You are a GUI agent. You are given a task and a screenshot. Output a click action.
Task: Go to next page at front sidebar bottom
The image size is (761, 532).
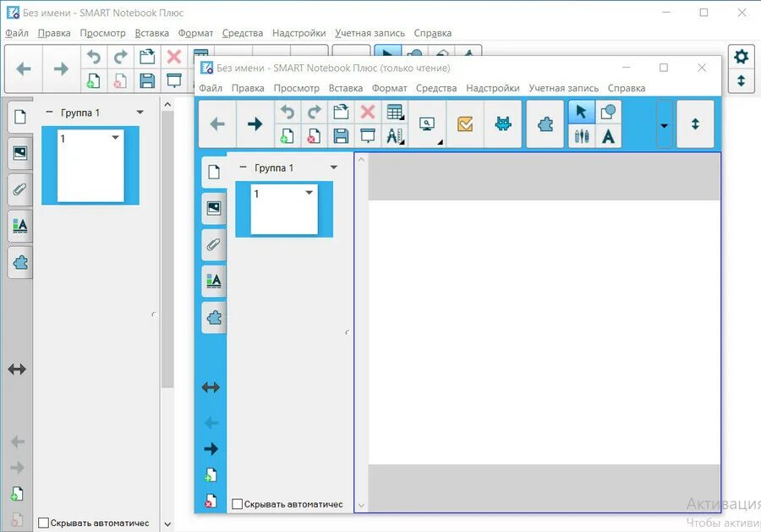(211, 449)
